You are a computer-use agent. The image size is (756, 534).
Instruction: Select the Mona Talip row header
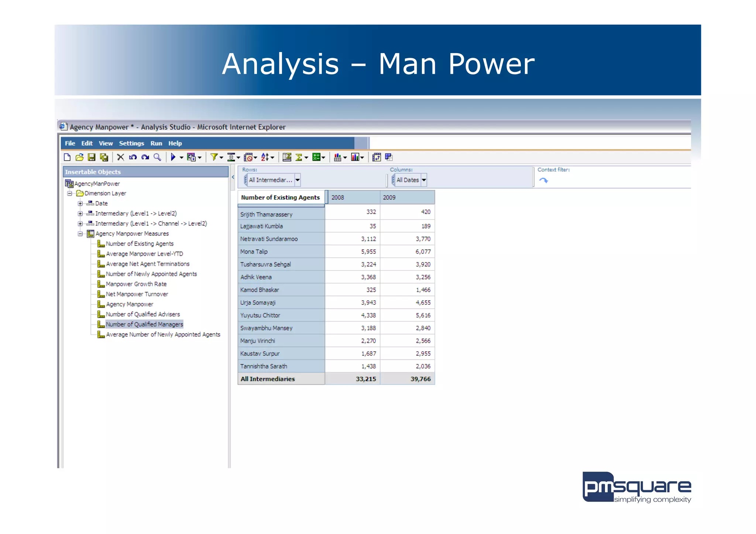pos(281,252)
